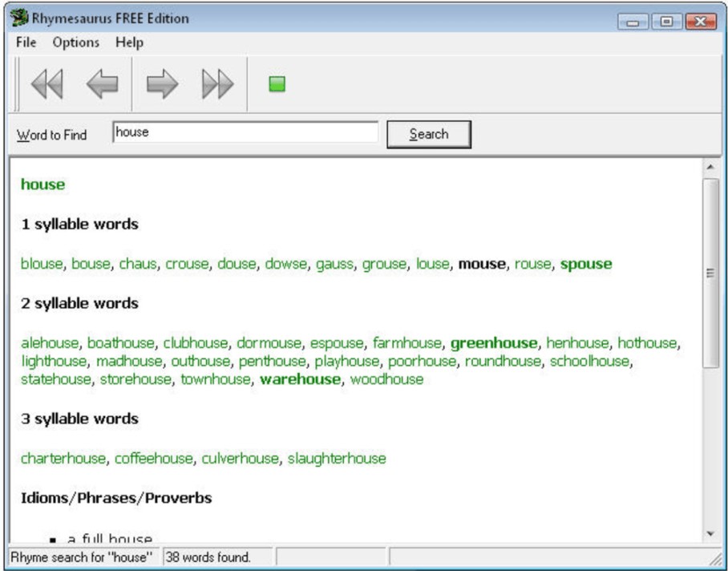Open the rhyme word 'charterhouse'
Screen dimensions: 728x571
coord(63,459)
